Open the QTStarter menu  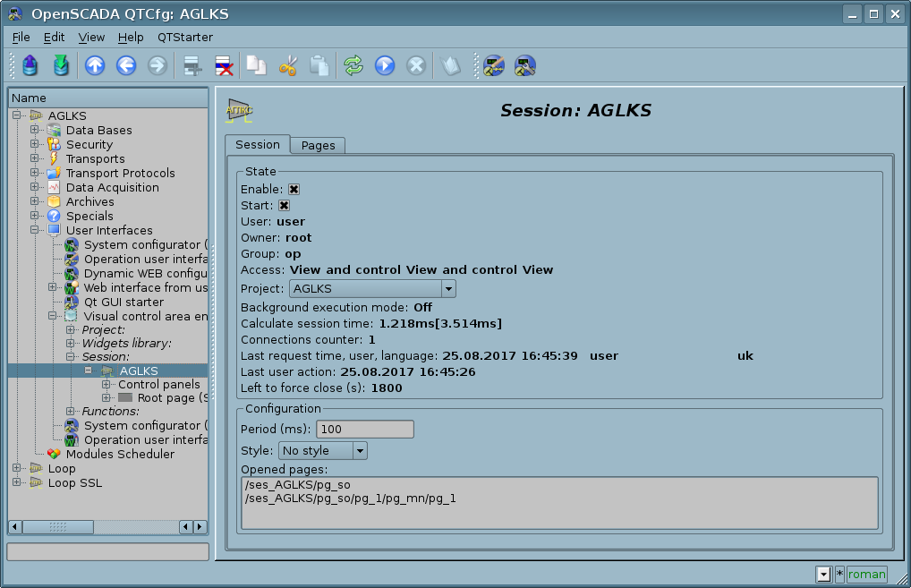185,37
